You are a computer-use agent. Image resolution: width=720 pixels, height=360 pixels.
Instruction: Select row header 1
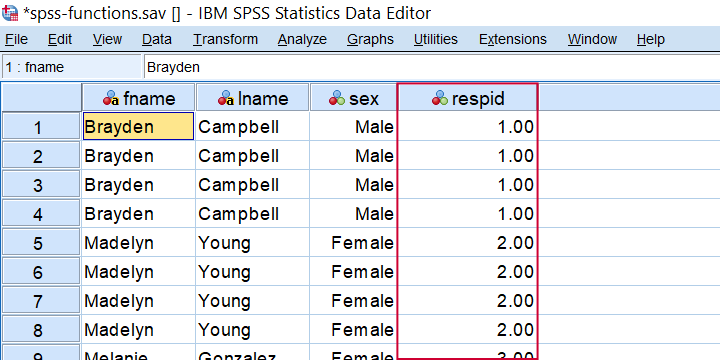coord(41,126)
